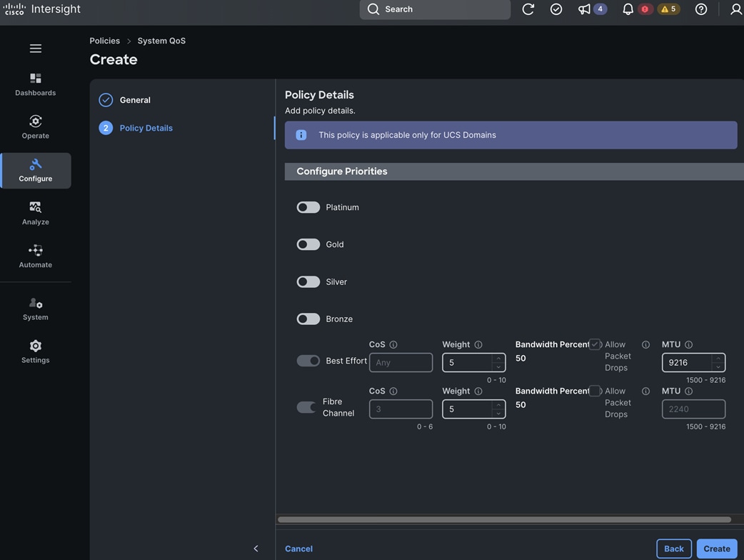Click the Back button
744x560 pixels.
[674, 549]
